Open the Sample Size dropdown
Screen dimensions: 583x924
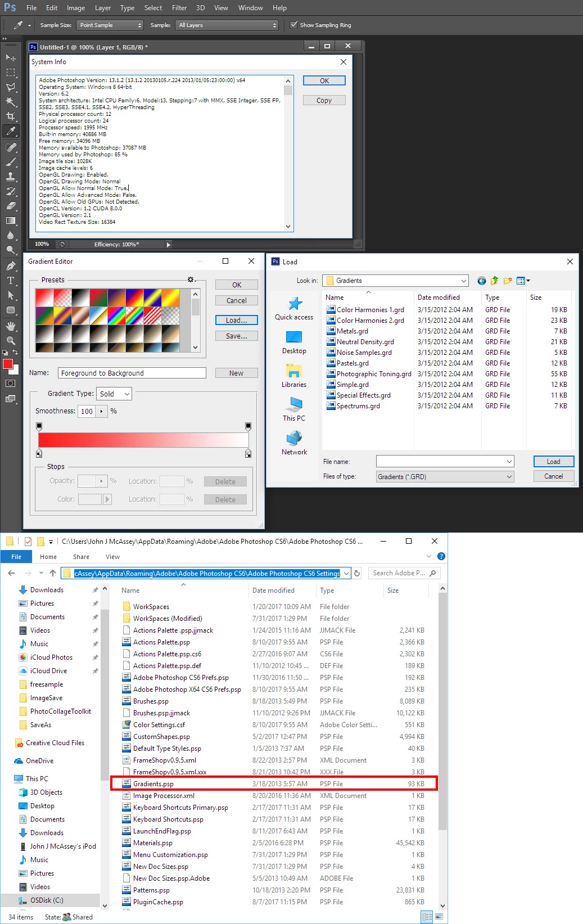click(x=110, y=25)
